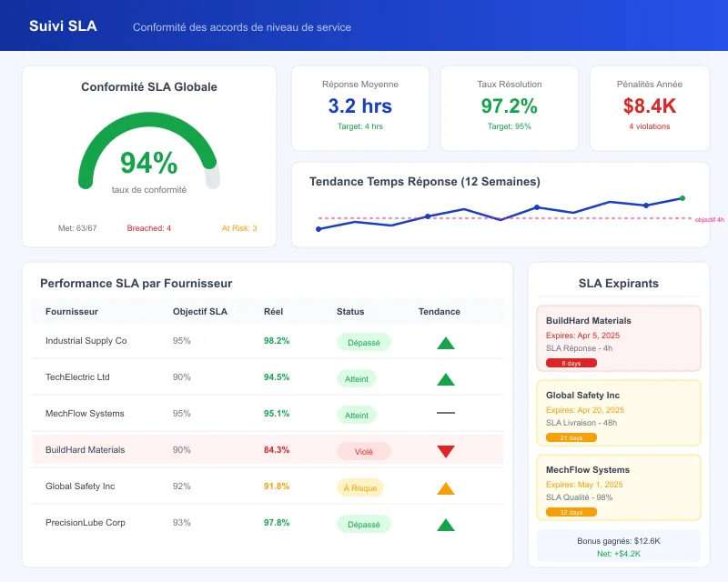
Task: Click the 'Net: +$4.2K' bonus summary
Action: 619,552
